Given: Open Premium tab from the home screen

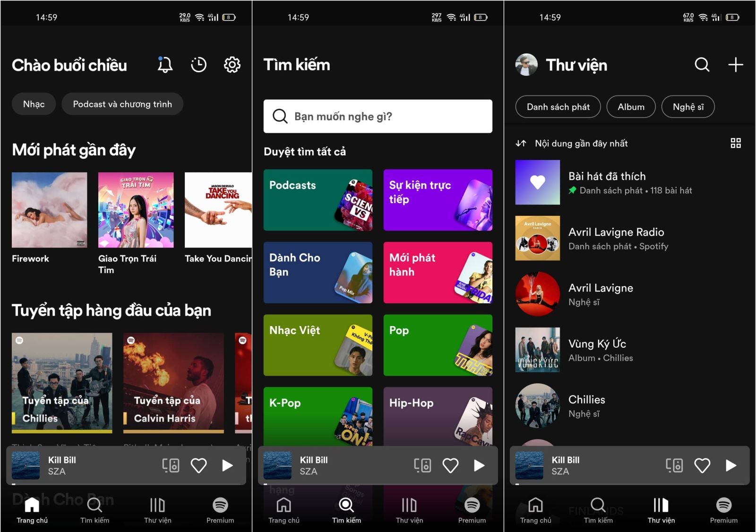Looking at the screenshot, I should (220, 510).
